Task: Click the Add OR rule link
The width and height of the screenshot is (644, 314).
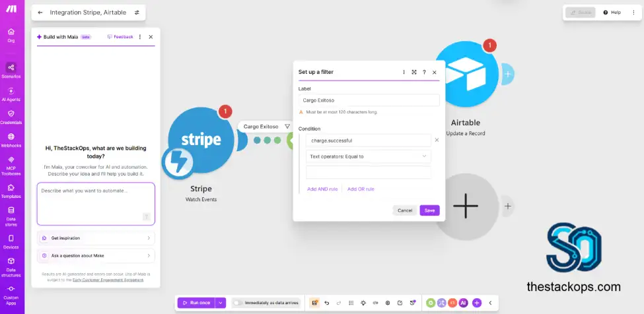Action: (x=361, y=189)
